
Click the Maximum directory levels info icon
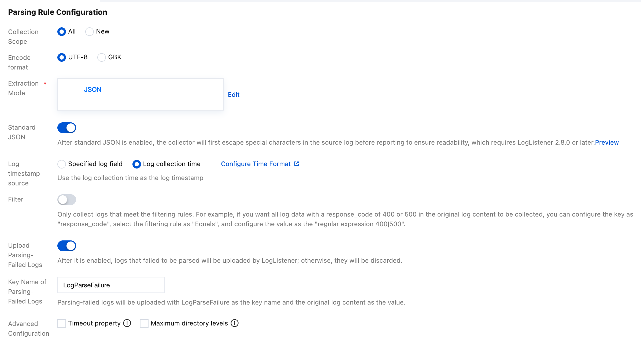(235, 323)
